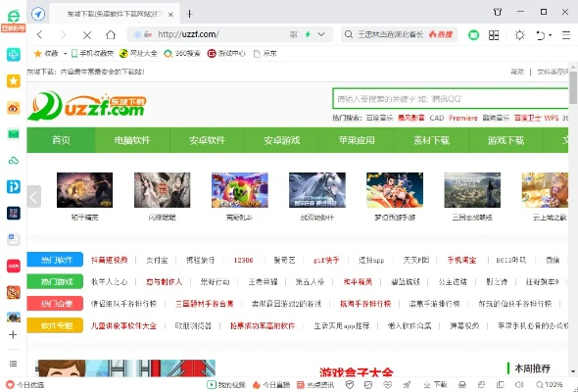Click the uzzf.com site logo
This screenshot has height=392, width=578.
coord(87,106)
